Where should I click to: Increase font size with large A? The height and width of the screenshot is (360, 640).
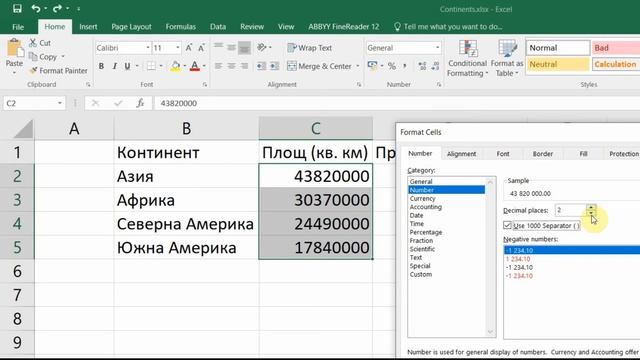189,48
